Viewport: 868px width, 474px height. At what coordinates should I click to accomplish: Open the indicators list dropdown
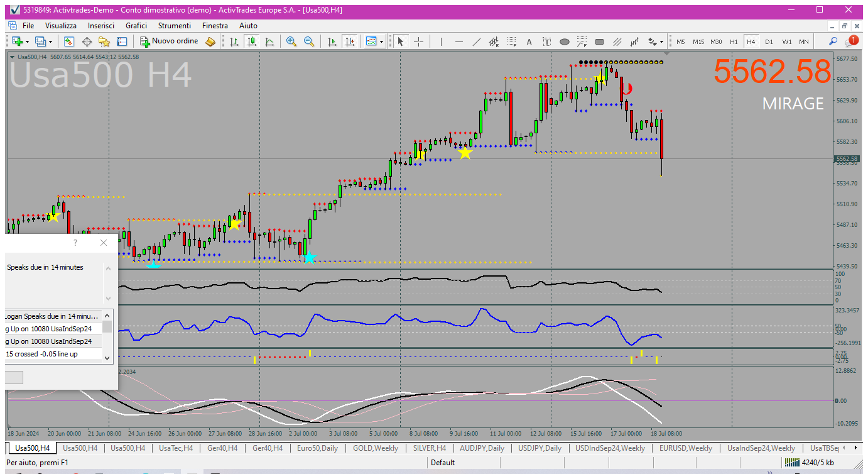374,41
